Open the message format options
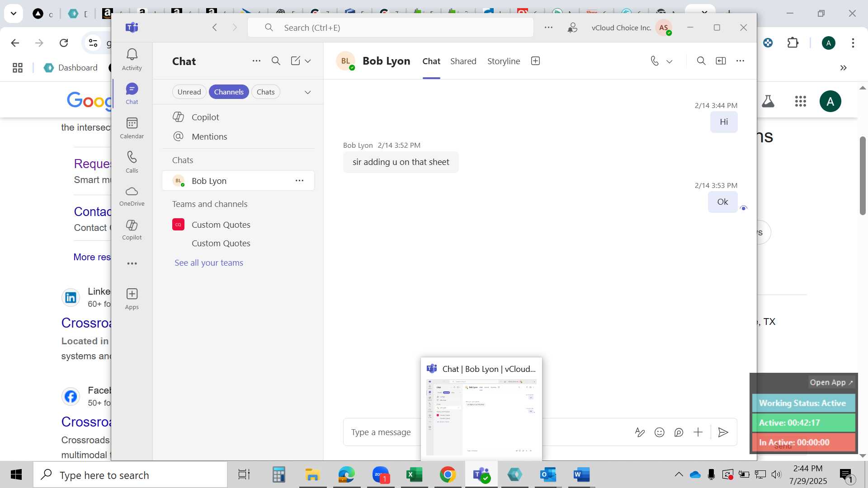Screen dimensions: 868x488 (640, 432)
